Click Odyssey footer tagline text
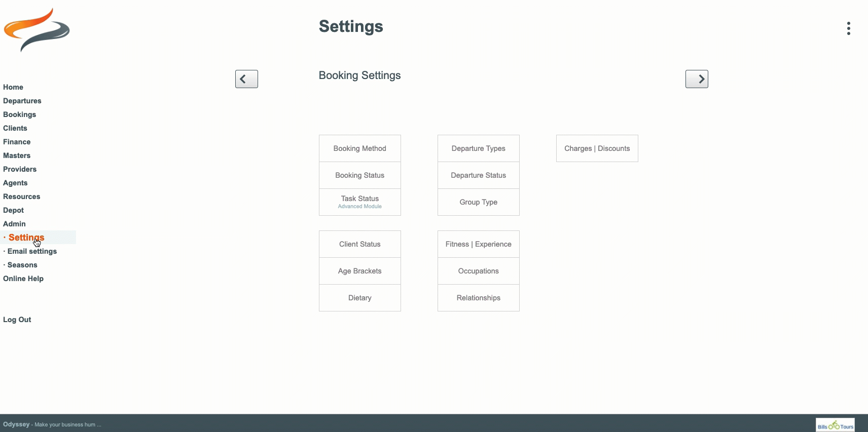 tap(52, 424)
